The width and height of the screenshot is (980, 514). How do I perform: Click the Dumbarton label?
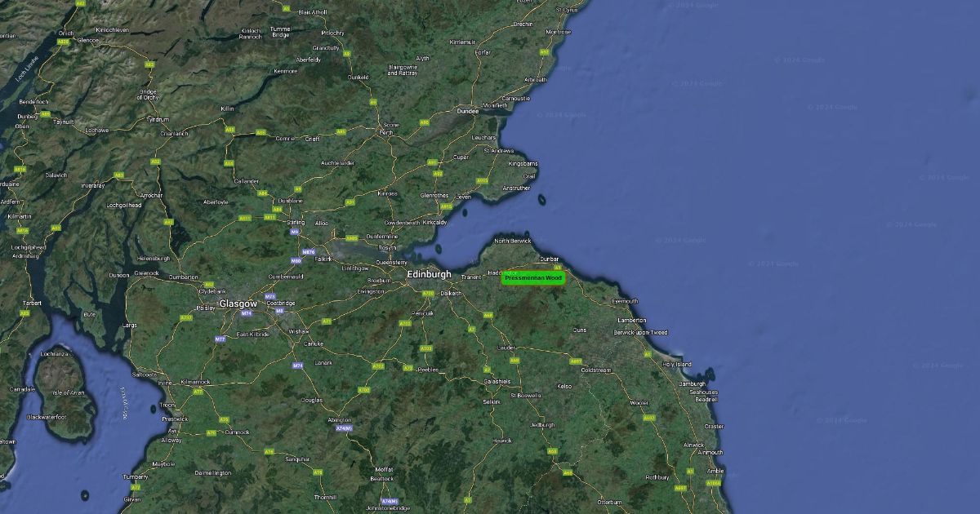[x=184, y=277]
